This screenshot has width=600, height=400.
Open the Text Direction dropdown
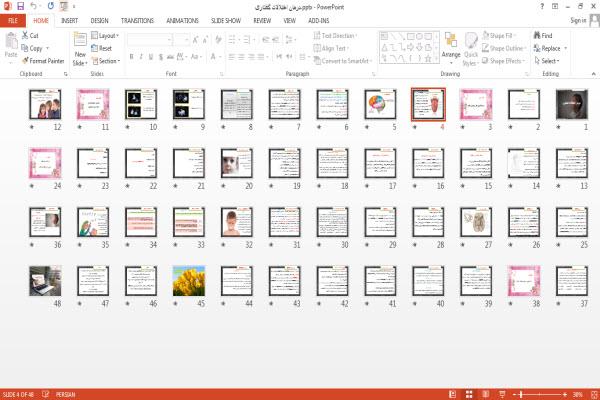[335, 36]
